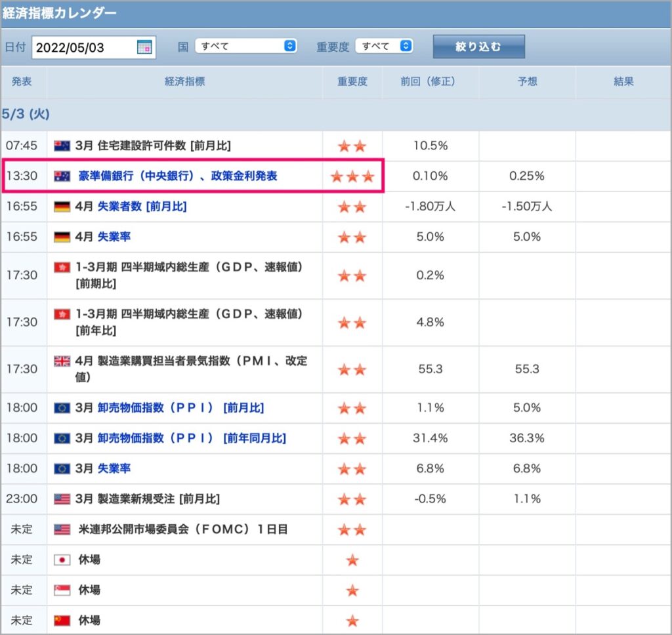The image size is (672, 635).
Task: Click the 結果 column header
Action: [623, 81]
